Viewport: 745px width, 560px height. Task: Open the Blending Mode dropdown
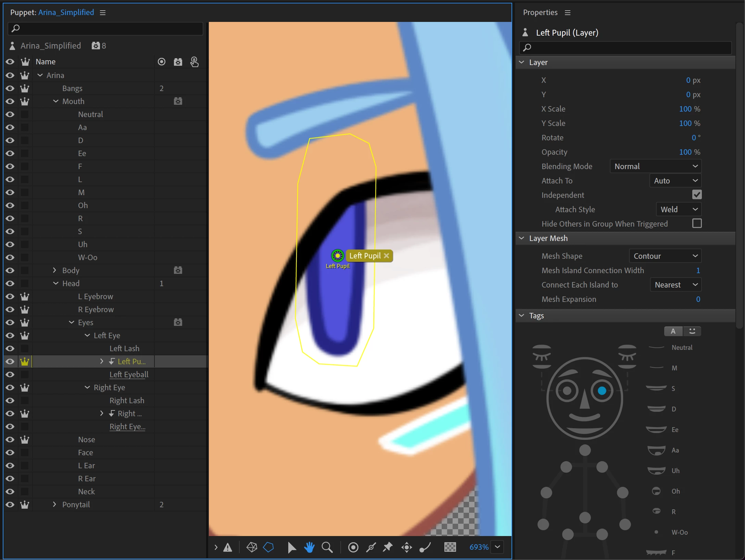click(655, 166)
